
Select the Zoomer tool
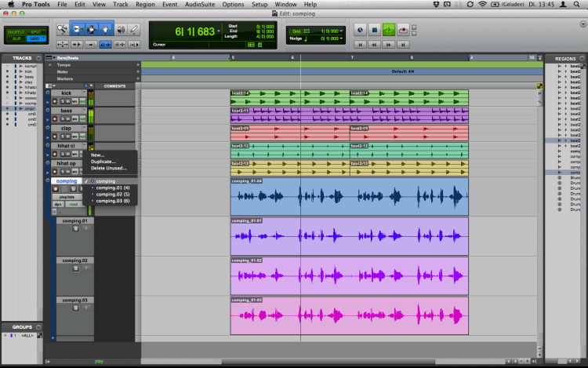62,29
